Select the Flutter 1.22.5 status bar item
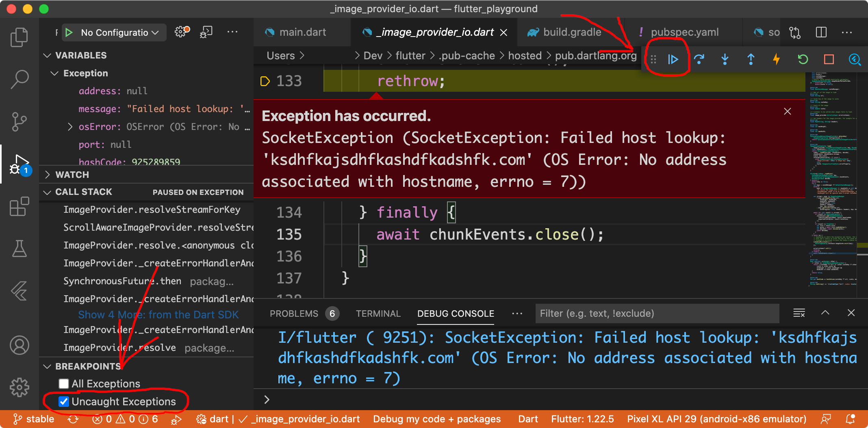Screen dimensions: 868x428 tap(582, 419)
